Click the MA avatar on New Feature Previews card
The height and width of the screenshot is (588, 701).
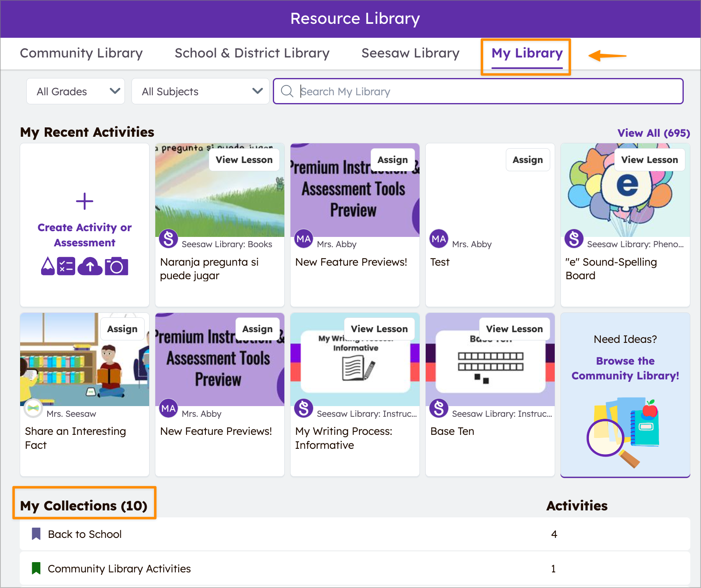303,238
